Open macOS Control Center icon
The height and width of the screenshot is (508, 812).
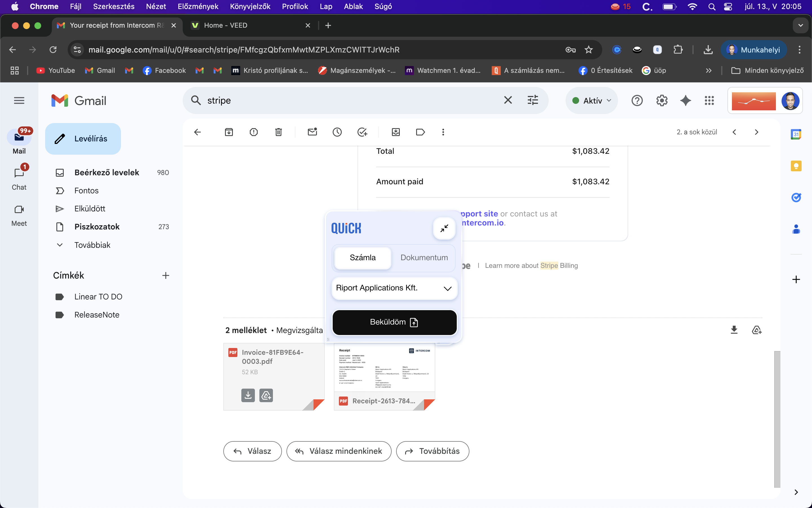(728, 6)
